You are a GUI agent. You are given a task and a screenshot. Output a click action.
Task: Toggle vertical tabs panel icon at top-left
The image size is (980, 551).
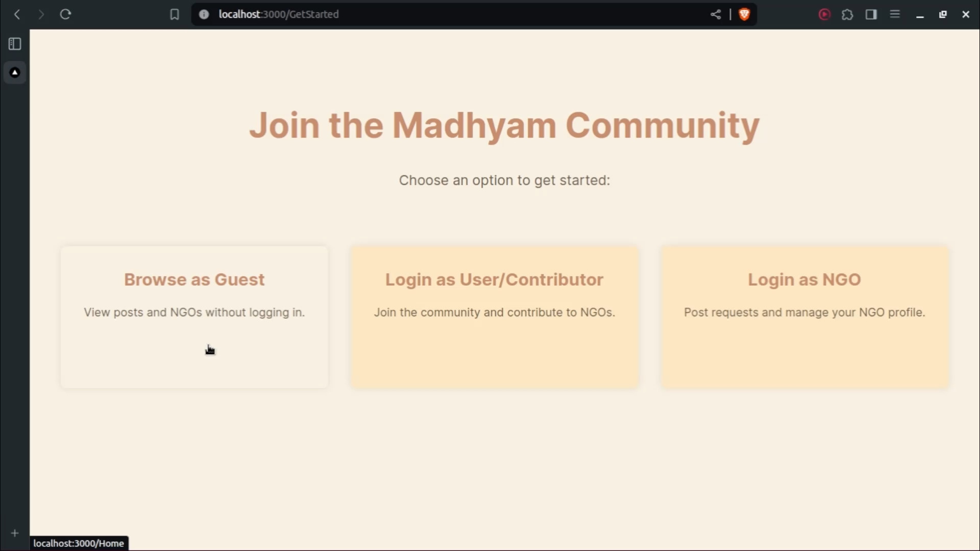(15, 44)
